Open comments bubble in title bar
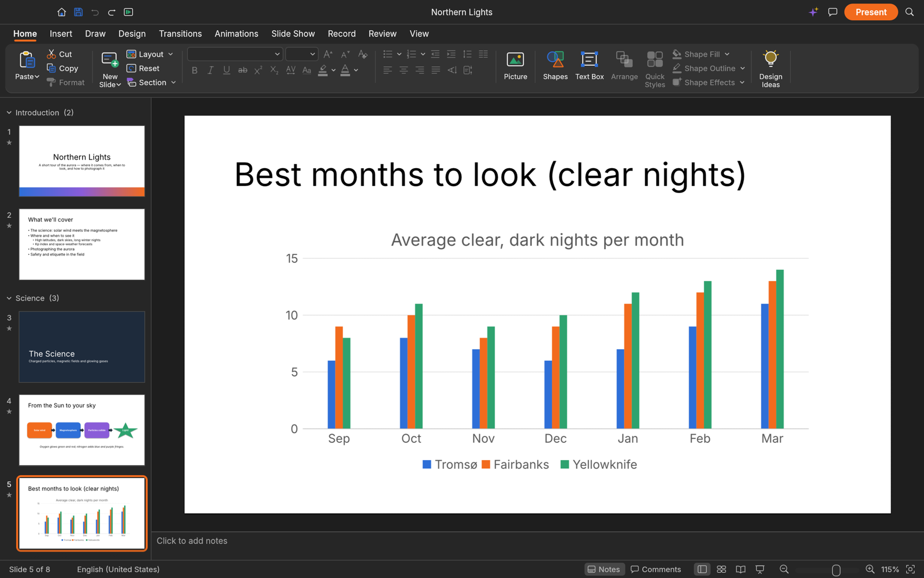Image resolution: width=924 pixels, height=578 pixels. click(x=833, y=12)
